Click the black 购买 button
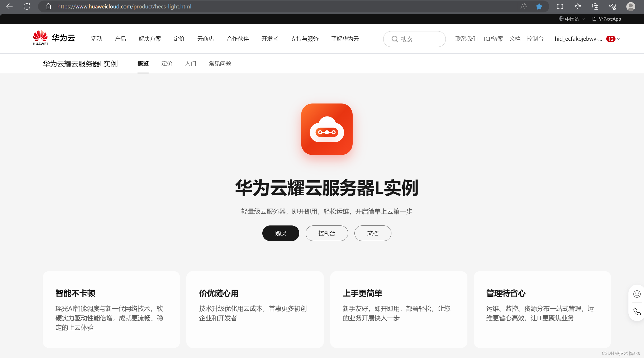This screenshot has height=358, width=644. (x=281, y=233)
